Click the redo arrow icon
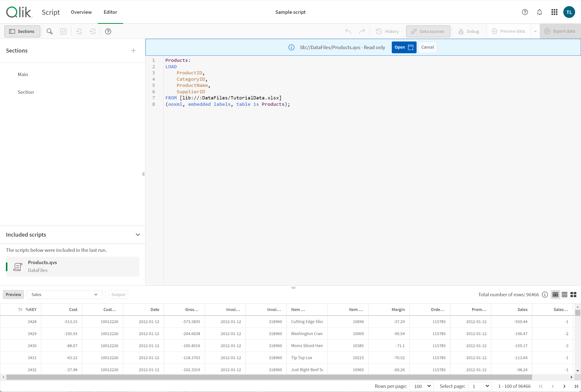 point(362,31)
